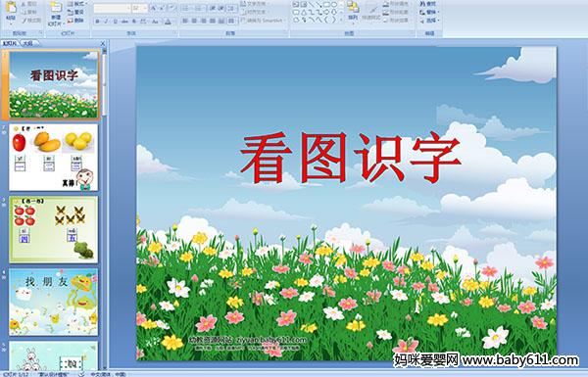Image resolution: width=588 pixels, height=377 pixels.
Task: Select slide 1 thumbnail 看图识字
Action: click(54, 84)
